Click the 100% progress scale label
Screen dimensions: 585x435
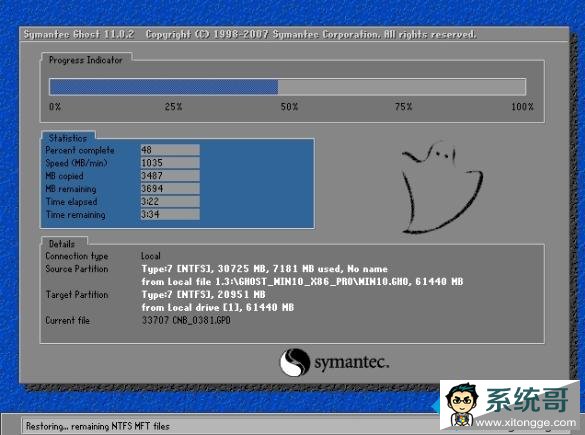522,107
